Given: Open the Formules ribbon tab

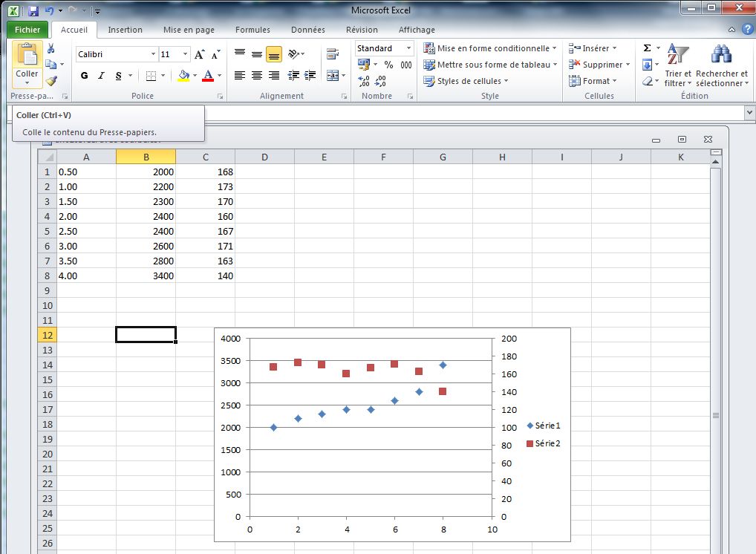Looking at the screenshot, I should point(252,30).
